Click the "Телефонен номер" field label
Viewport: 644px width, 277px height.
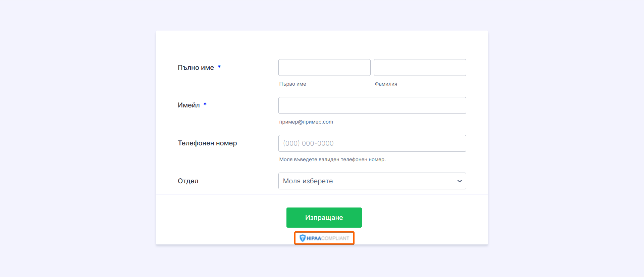coord(207,143)
